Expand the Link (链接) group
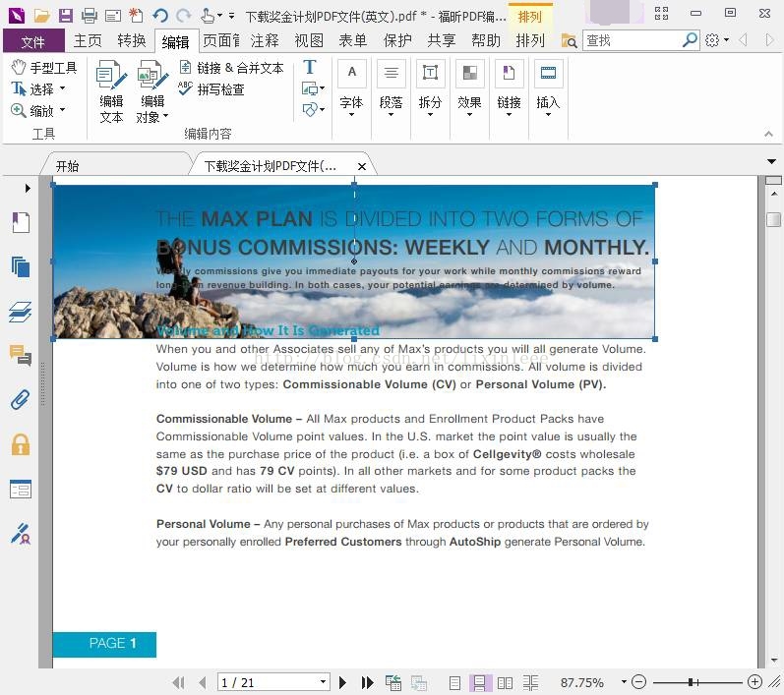Viewport: 784px width, 695px height. coord(509,88)
